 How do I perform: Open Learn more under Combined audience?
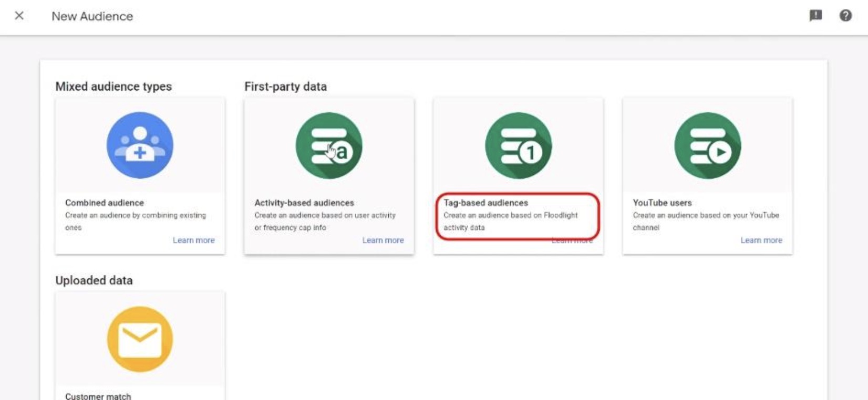(x=193, y=240)
